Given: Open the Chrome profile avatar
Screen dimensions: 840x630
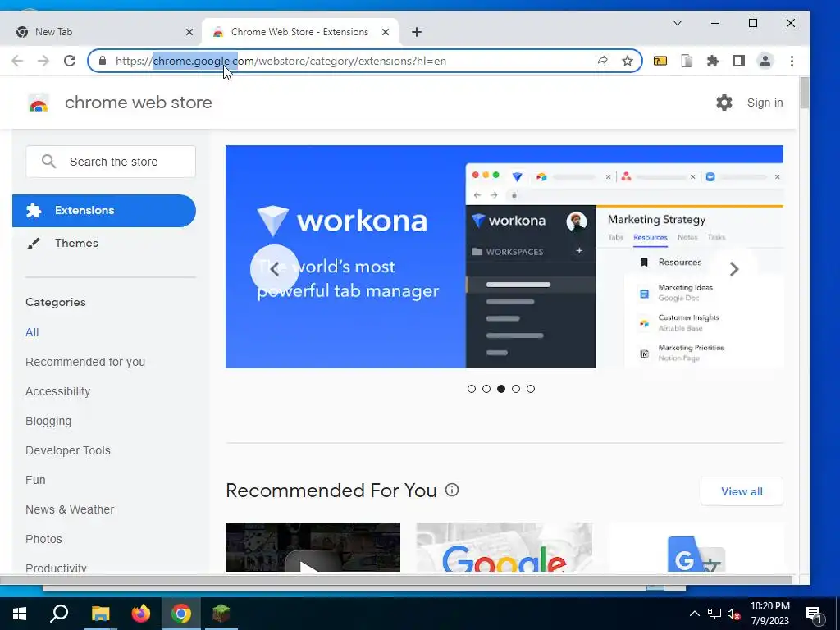Looking at the screenshot, I should pos(765,61).
